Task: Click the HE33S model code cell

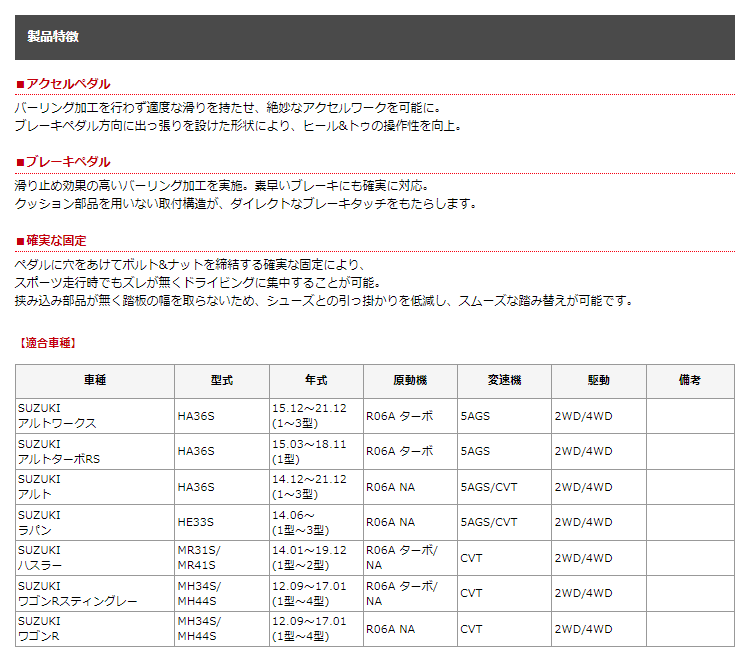Action: point(221,522)
